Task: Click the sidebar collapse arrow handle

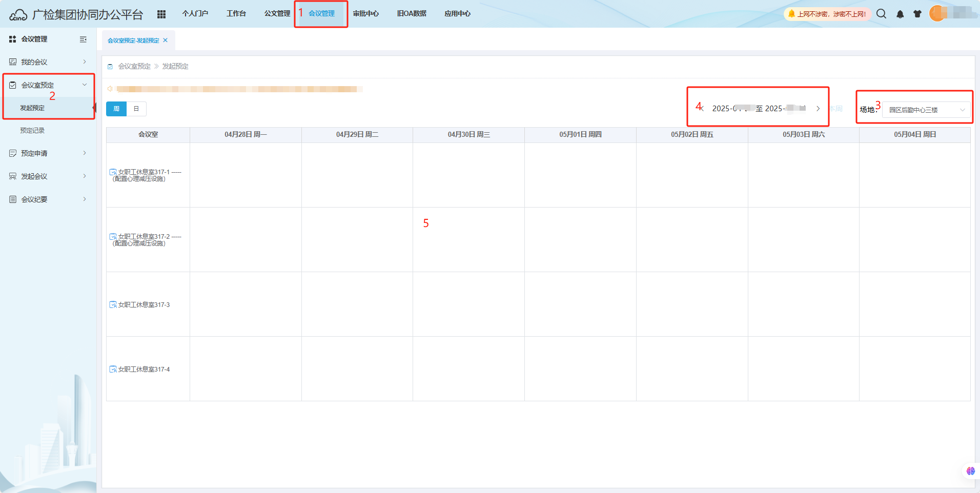Action: point(94,108)
